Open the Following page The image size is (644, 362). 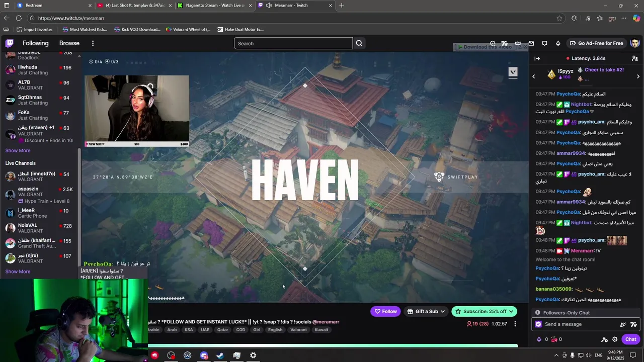click(x=36, y=43)
